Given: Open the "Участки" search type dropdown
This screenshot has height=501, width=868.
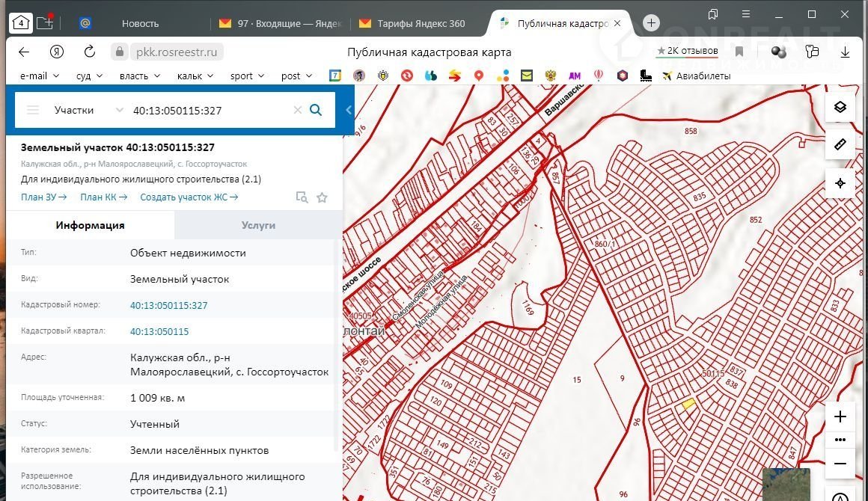Looking at the screenshot, I should click(x=88, y=110).
